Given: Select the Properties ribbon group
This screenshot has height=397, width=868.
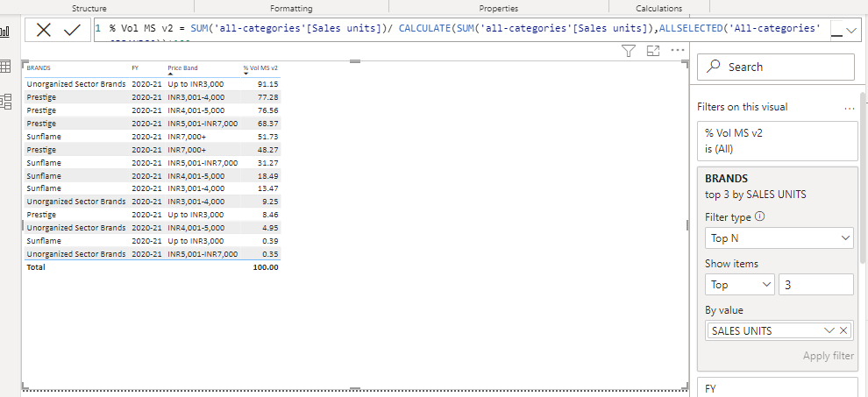Looking at the screenshot, I should coord(499,8).
